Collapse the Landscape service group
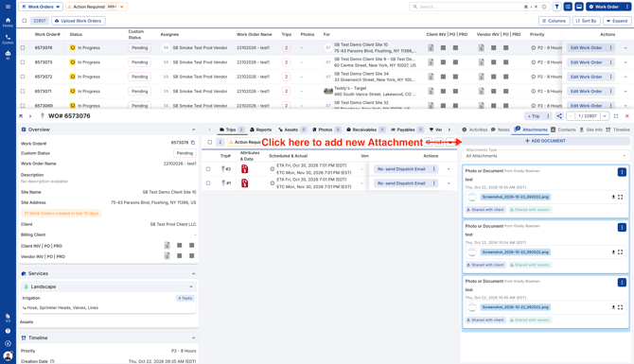Screen dimensions: 634x364 (x=191, y=286)
